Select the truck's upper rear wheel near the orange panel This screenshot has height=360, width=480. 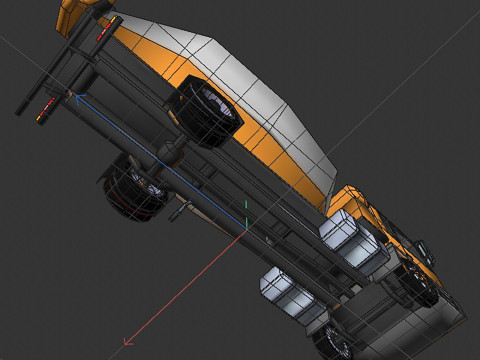pos(206,111)
